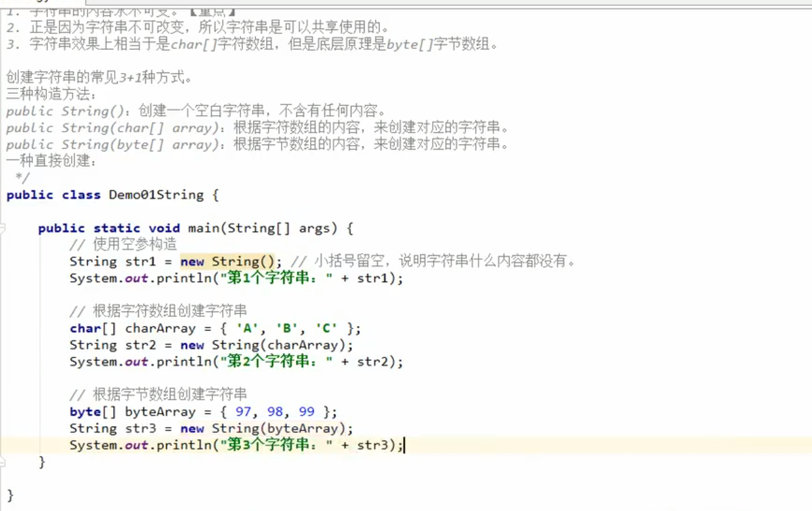Click the comment 小括号留空 after str1
Screen dimensions: 812x511
coord(433,261)
